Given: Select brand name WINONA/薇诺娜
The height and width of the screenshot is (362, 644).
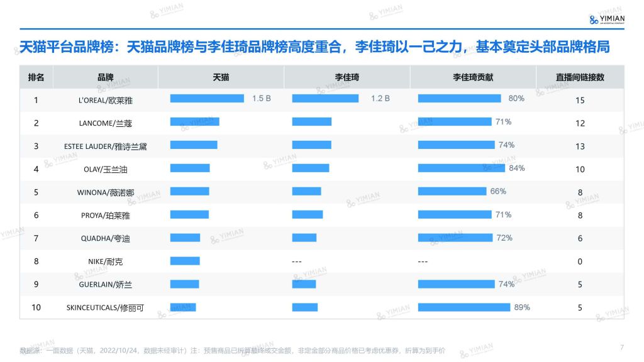Looking at the screenshot, I should click(106, 192).
